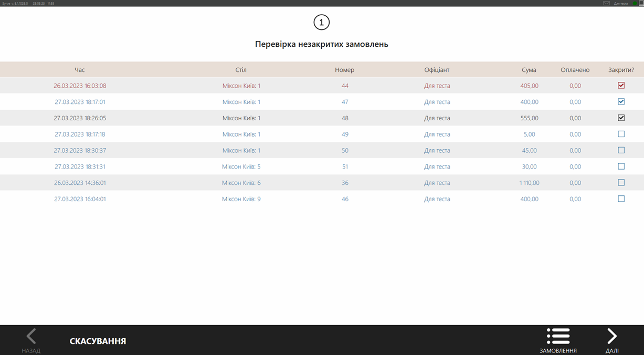Proceed with the Далі forward arrow
This screenshot has height=355, width=644.
coord(612,337)
